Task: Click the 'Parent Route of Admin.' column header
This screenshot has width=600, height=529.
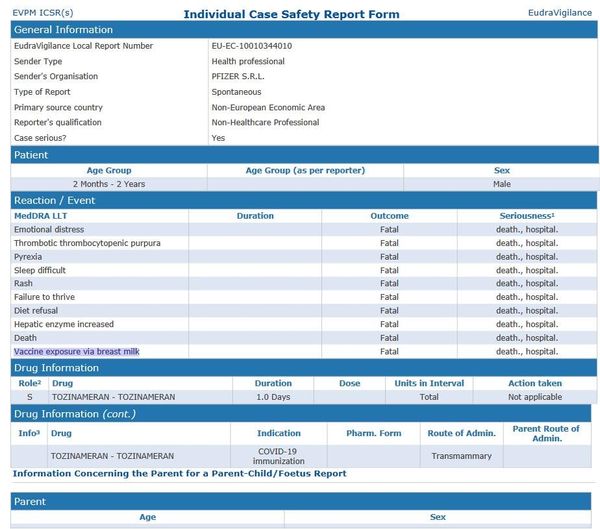Action: (547, 433)
